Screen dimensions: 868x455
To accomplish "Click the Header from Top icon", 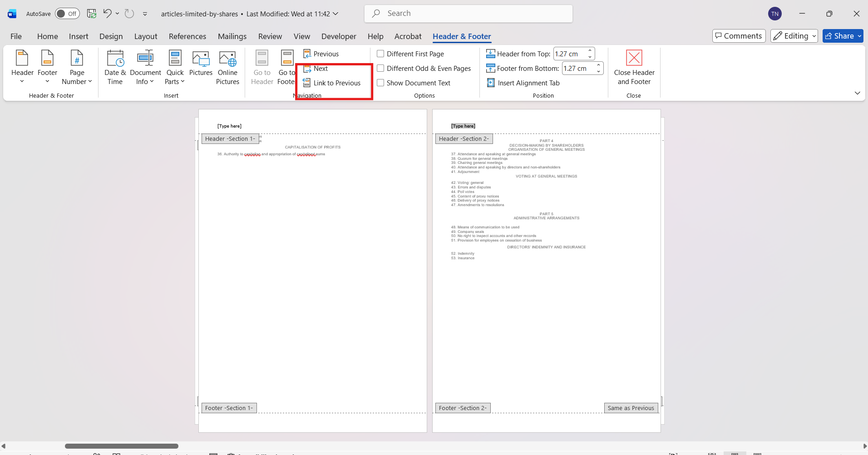I will [491, 54].
